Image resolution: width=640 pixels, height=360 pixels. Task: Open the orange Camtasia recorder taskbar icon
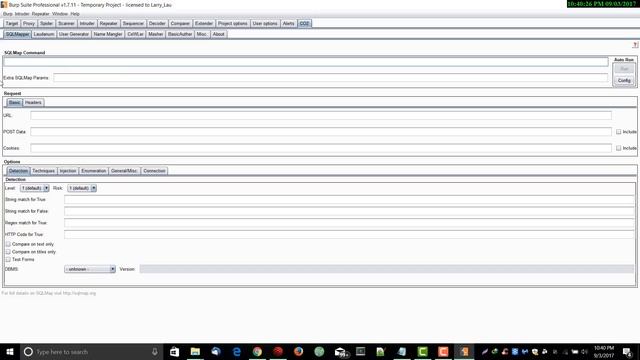pos(443,351)
